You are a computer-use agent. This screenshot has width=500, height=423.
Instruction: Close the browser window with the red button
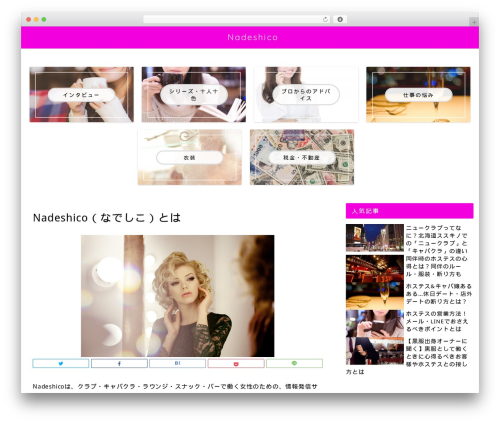(29, 19)
